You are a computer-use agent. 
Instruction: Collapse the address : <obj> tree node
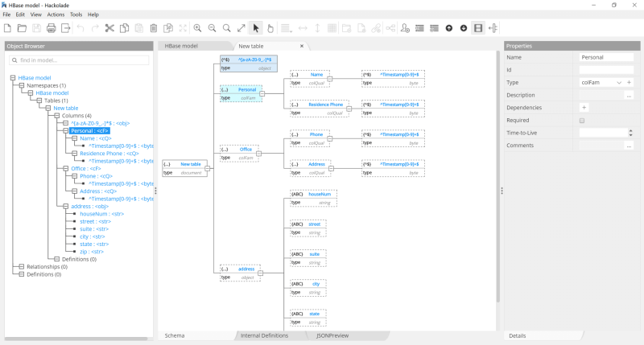(x=66, y=207)
